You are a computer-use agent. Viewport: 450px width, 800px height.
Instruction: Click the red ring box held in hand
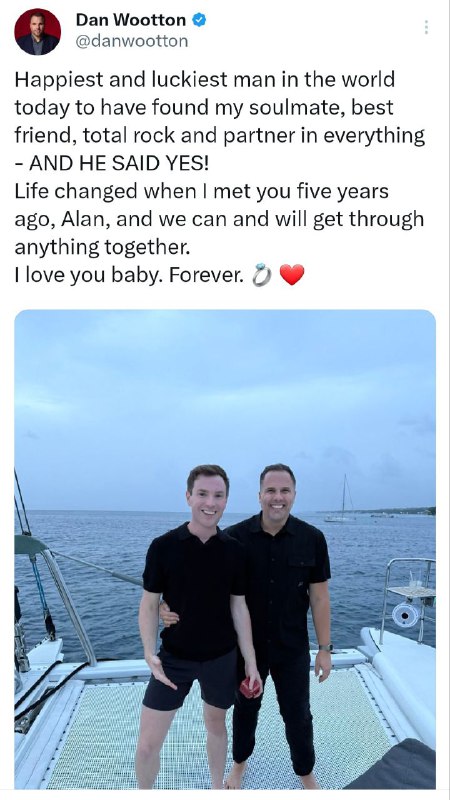251,688
